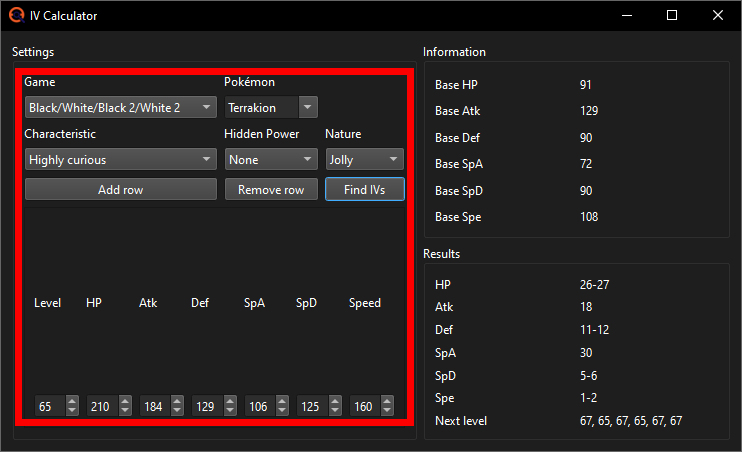Open the Game version dropdown
Viewport: 742px width, 452px height.
point(120,106)
